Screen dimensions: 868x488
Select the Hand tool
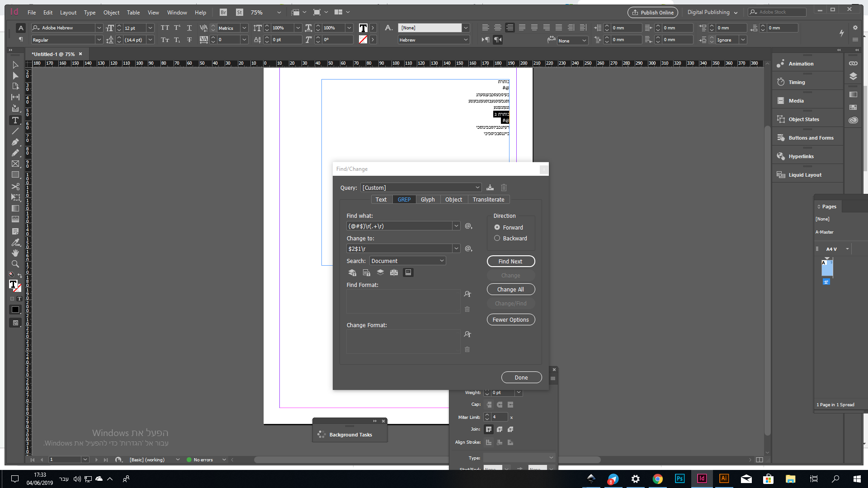coord(15,253)
